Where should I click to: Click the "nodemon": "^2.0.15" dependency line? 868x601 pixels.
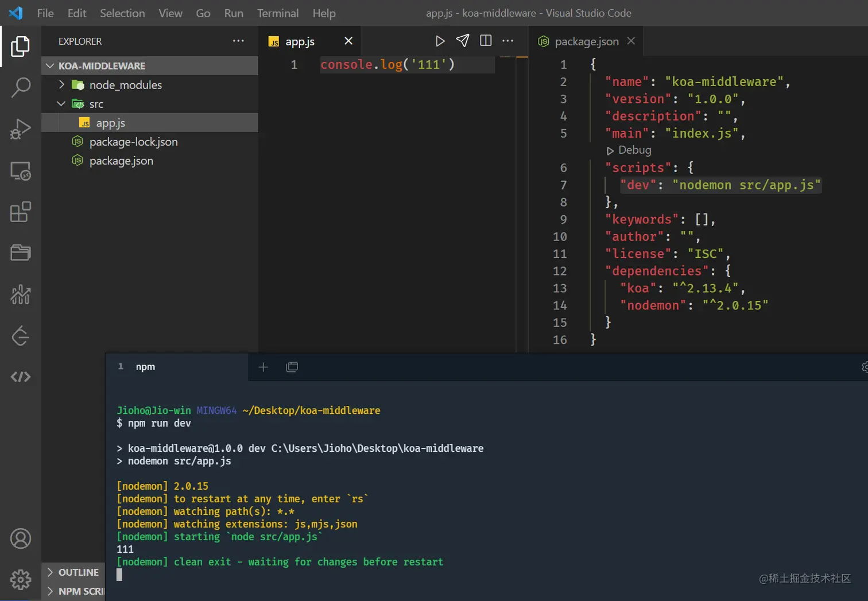point(694,305)
